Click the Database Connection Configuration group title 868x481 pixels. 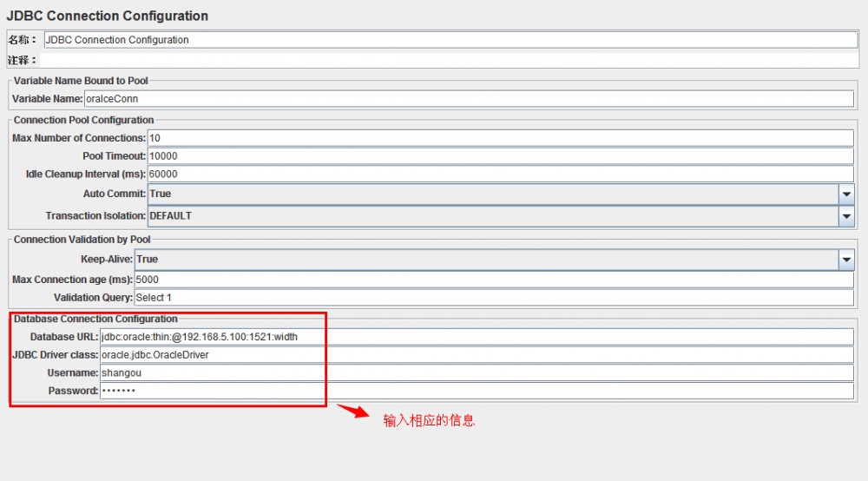point(95,319)
